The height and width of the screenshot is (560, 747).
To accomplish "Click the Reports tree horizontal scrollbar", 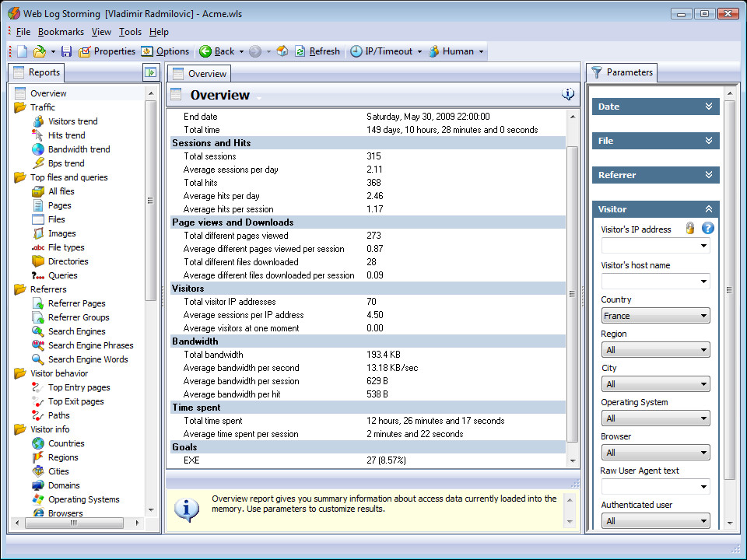I will pyautogui.click(x=77, y=523).
